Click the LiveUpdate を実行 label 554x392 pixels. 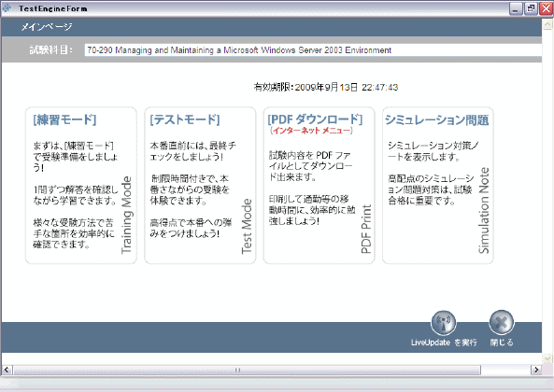[444, 343]
